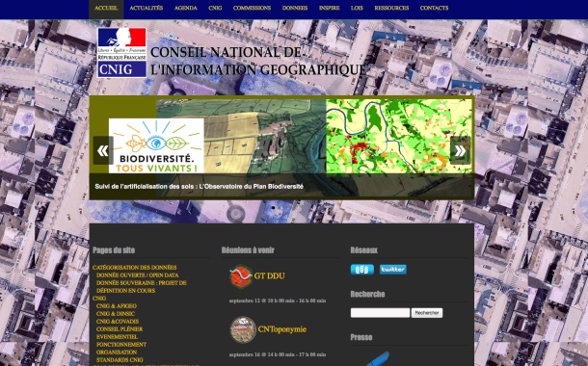Open the GT DDU meeting link

pyautogui.click(x=270, y=276)
